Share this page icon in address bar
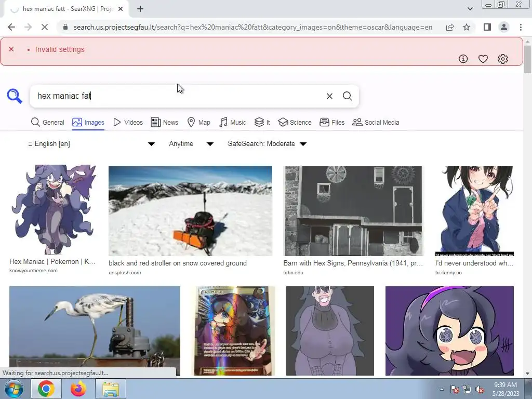Viewport: 532px width, 399px height. (450, 27)
